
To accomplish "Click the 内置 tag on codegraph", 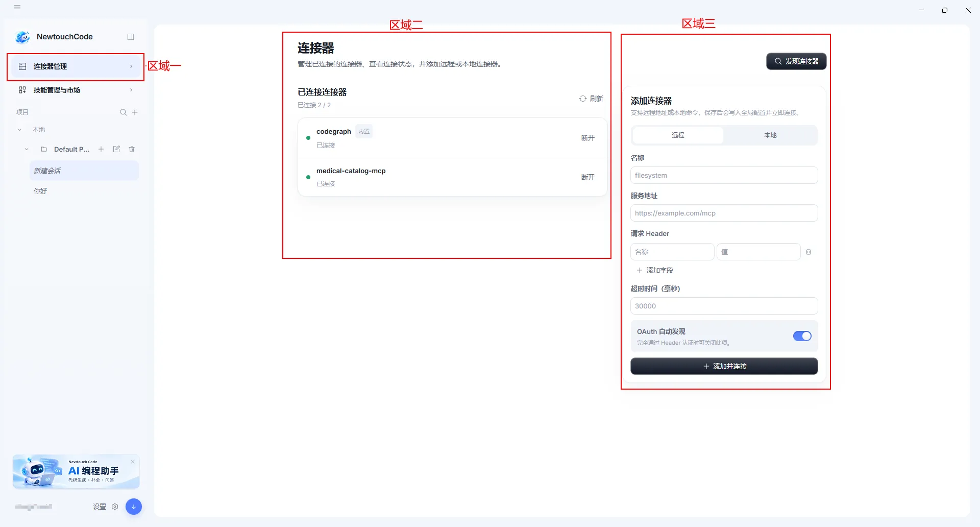I will coord(364,131).
